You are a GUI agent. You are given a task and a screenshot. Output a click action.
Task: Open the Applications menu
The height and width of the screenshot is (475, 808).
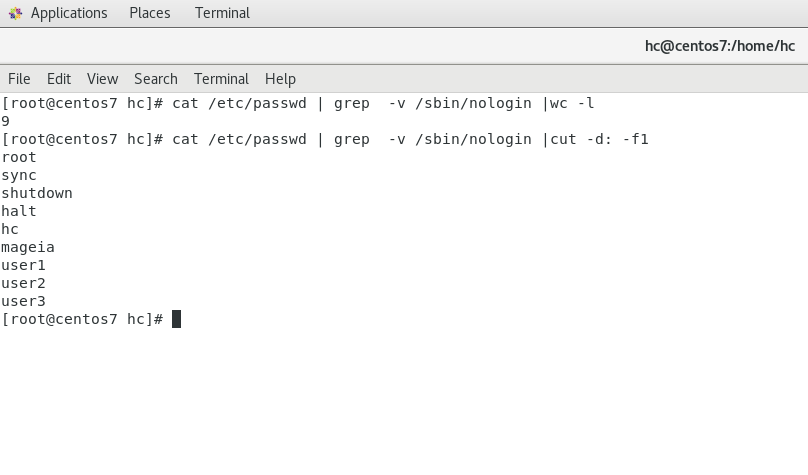tap(69, 13)
